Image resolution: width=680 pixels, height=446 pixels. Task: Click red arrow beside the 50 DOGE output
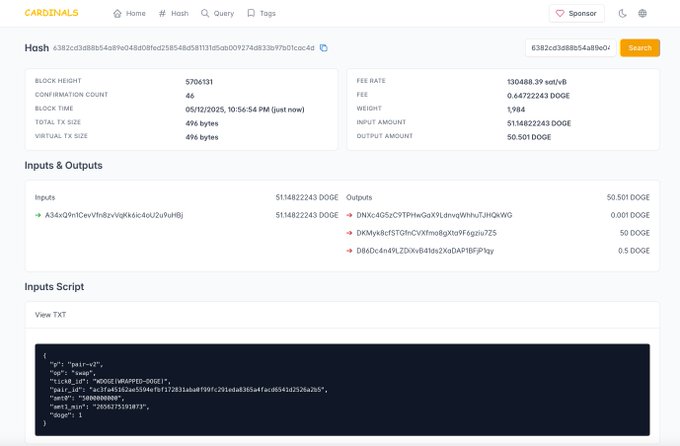pos(349,233)
